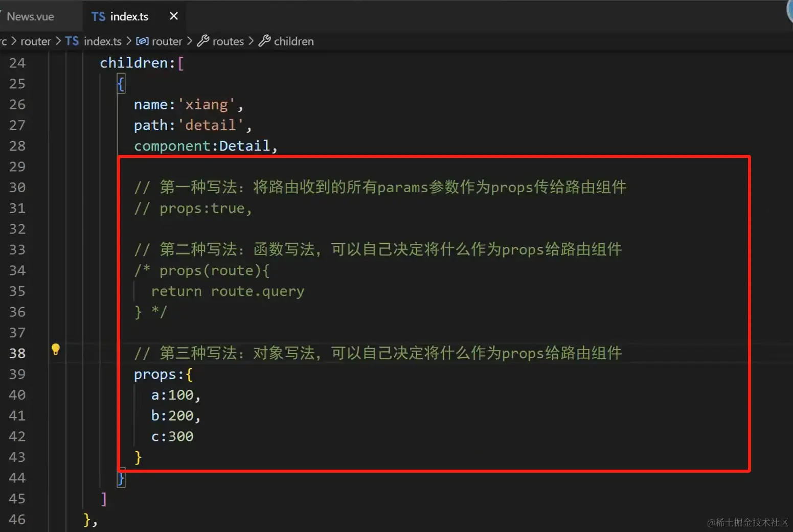Click the }, on line 46
Image resolution: width=793 pixels, height=532 pixels.
(90, 520)
